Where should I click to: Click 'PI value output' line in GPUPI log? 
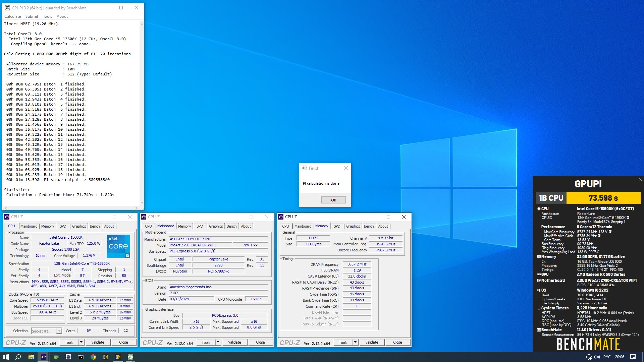58,180
